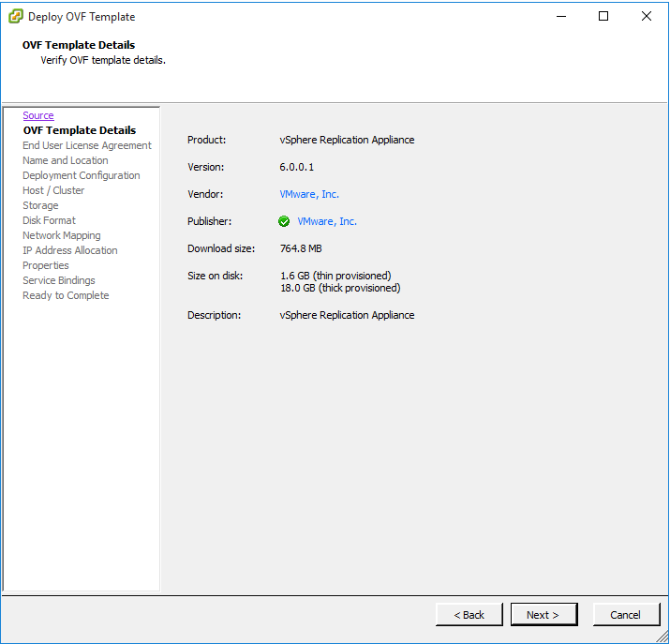
Task: Click the Product: label
Action: click(206, 140)
